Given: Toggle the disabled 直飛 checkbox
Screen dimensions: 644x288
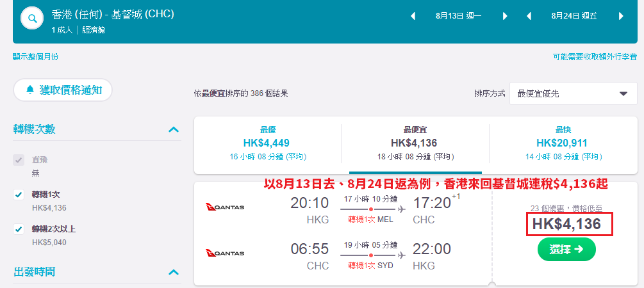Looking at the screenshot, I should click(x=19, y=160).
